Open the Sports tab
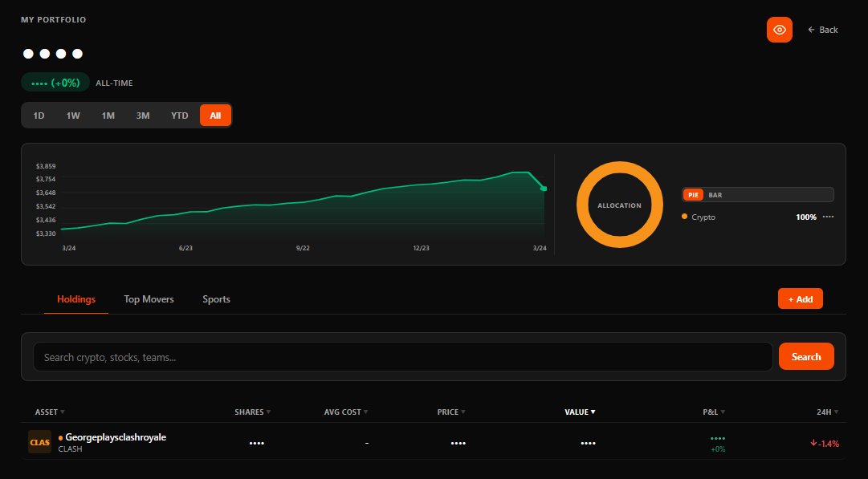 [216, 299]
